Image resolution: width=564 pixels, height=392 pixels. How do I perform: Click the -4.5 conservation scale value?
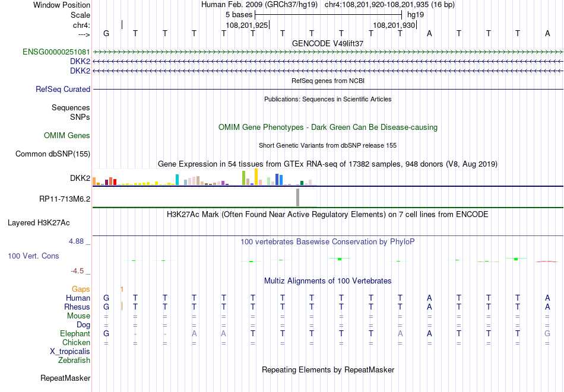click(x=77, y=271)
